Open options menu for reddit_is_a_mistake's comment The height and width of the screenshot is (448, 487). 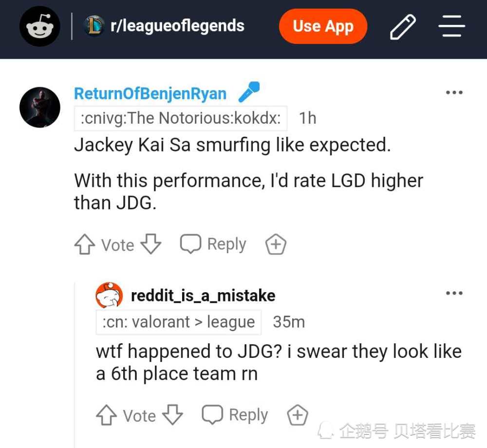point(454,293)
